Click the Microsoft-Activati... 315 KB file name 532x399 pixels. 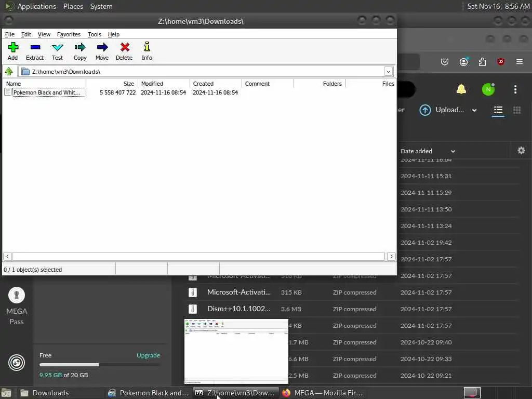click(x=239, y=292)
